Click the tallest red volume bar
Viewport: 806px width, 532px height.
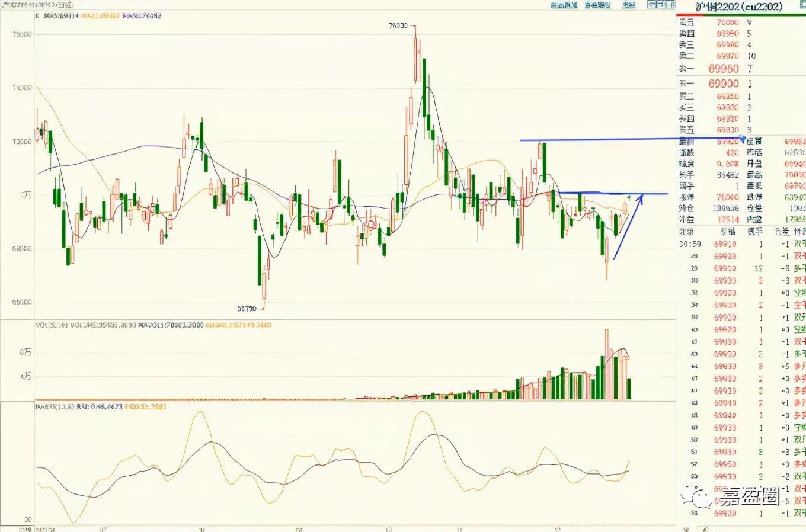click(x=606, y=364)
